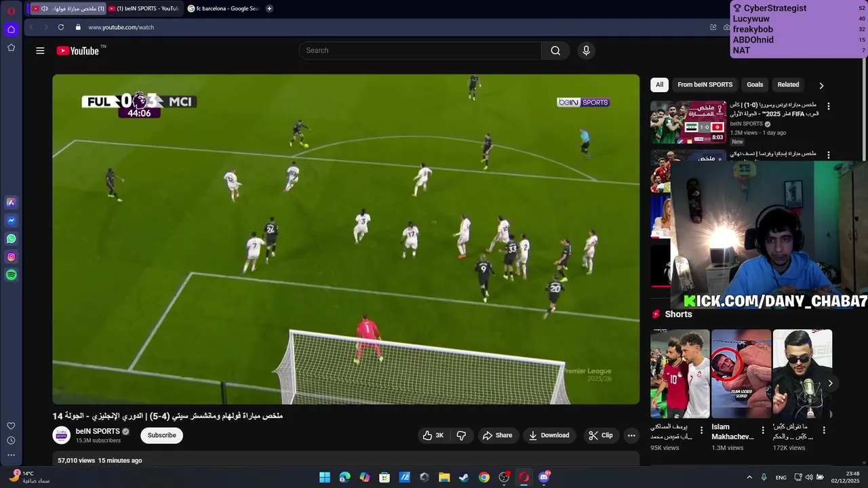
Task: Like the video with thumbs up
Action: click(433, 435)
